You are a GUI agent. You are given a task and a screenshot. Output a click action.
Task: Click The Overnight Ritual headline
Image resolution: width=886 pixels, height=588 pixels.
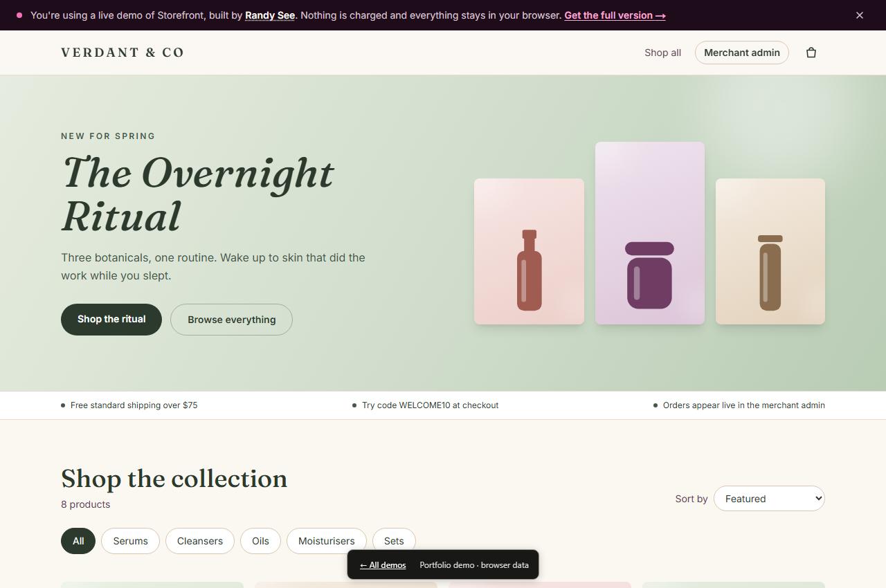click(x=198, y=194)
